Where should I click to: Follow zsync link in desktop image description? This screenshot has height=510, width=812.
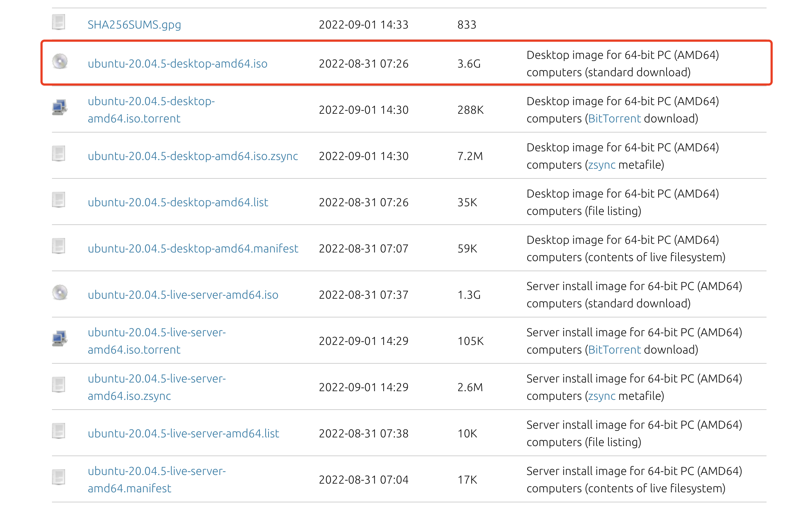(602, 165)
